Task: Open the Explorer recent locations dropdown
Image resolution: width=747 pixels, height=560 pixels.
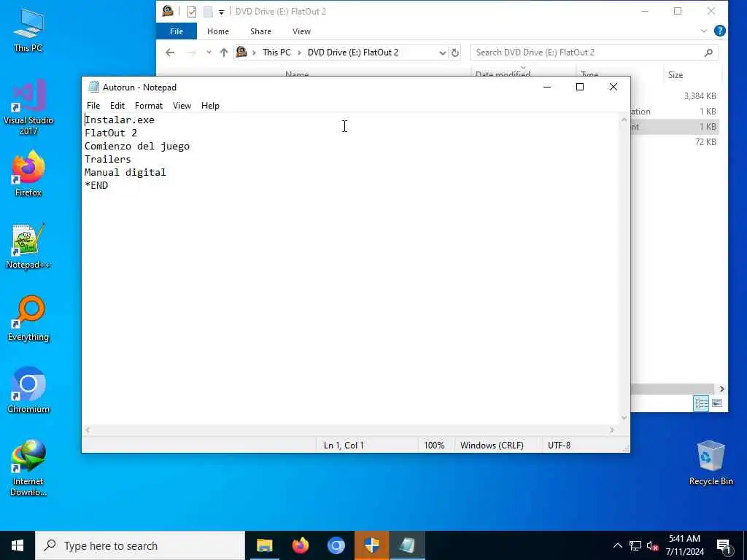Action: 209,52
